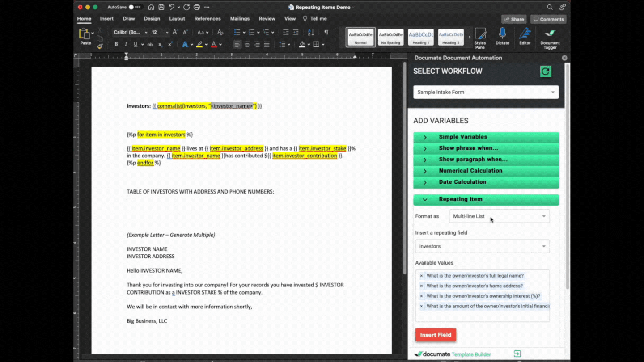
Task: Expand the Simple Variables section
Action: coord(486,137)
